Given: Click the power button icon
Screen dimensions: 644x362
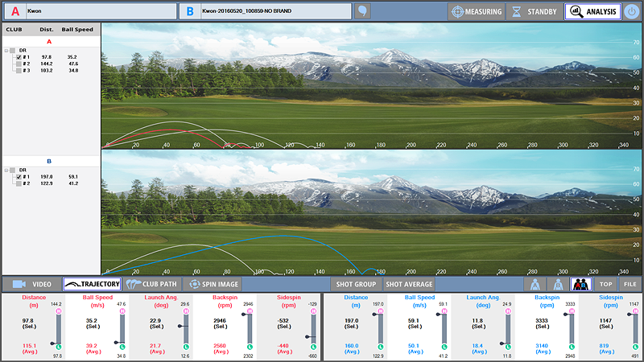Looking at the screenshot, I should coord(632,11).
